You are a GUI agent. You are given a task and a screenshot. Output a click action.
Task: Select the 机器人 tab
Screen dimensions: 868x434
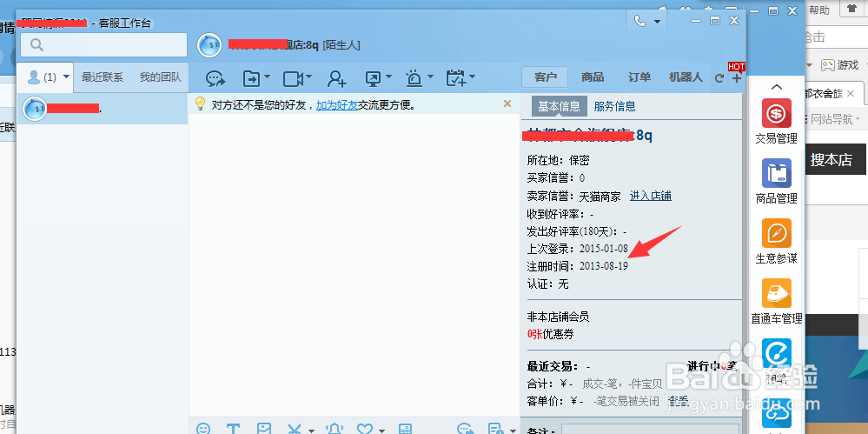(x=686, y=77)
